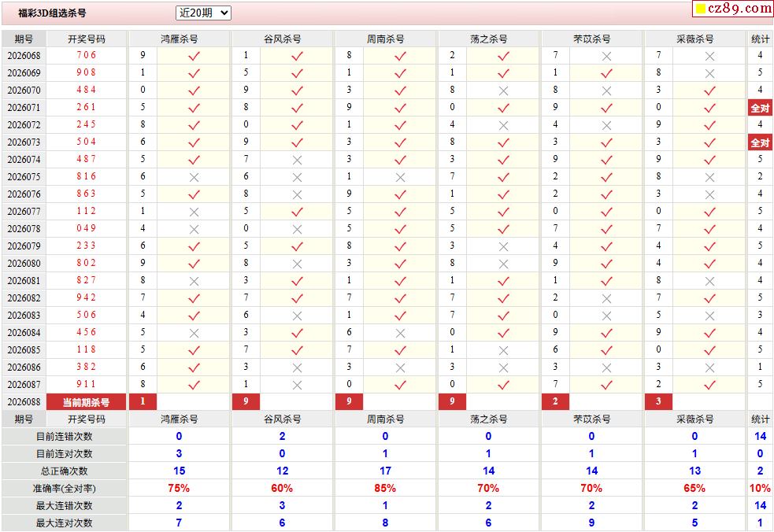Click cross mark for 苹苡杀号 in row 2026068
The width and height of the screenshot is (774, 532).
click(x=606, y=56)
